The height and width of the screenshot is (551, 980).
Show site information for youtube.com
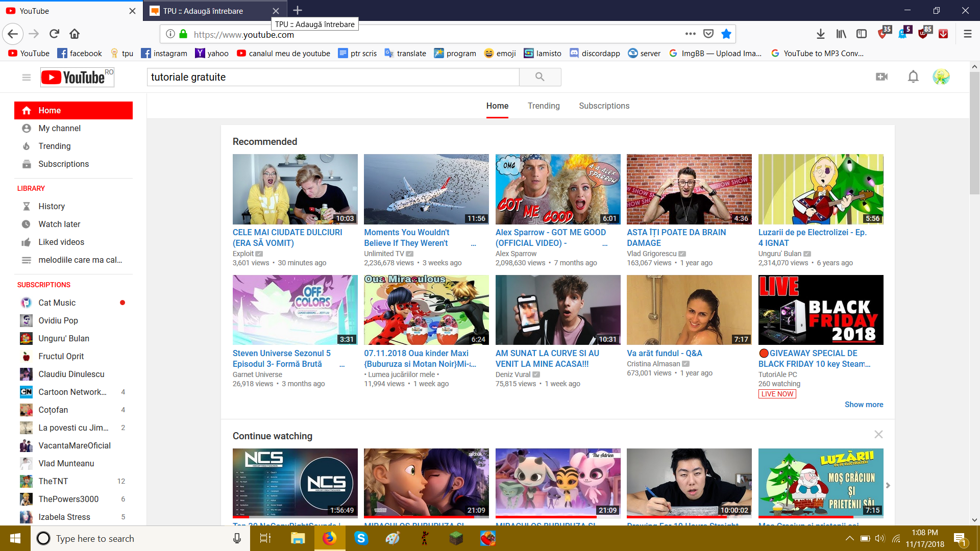[x=170, y=34]
